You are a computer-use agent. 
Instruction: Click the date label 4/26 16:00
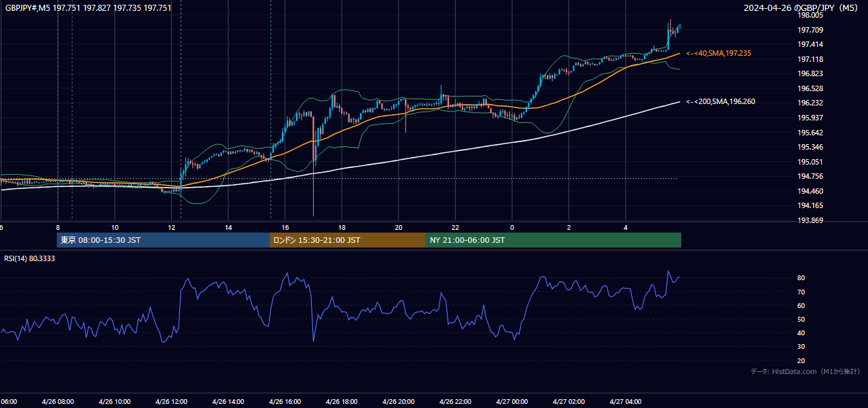(285, 402)
